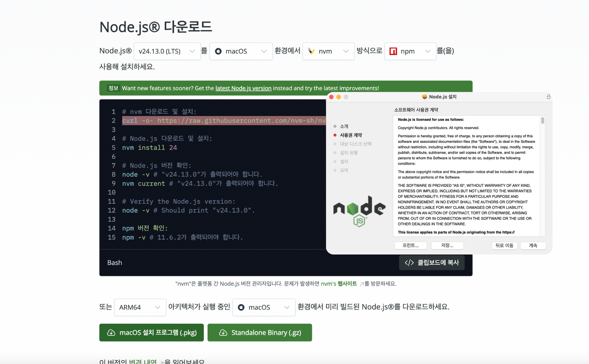Click the nvm logo icon in install method selector

(x=311, y=51)
